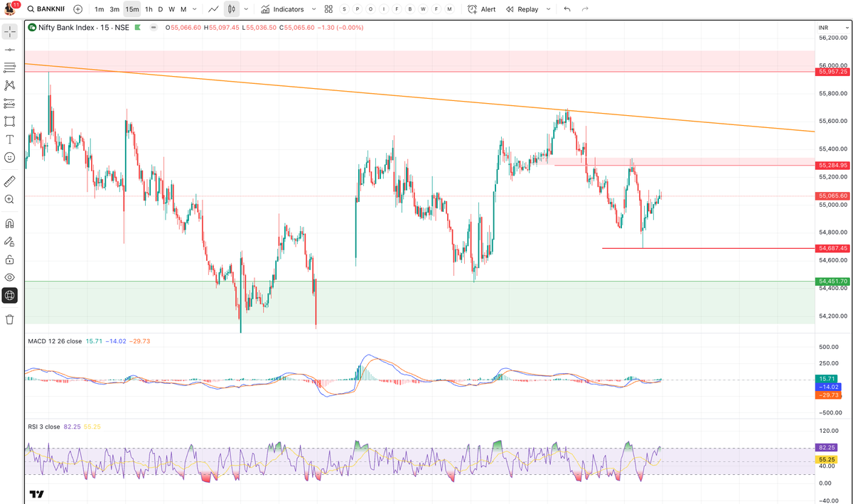The image size is (853, 504).
Task: Click the RSI 3 close legend
Action: pos(44,427)
